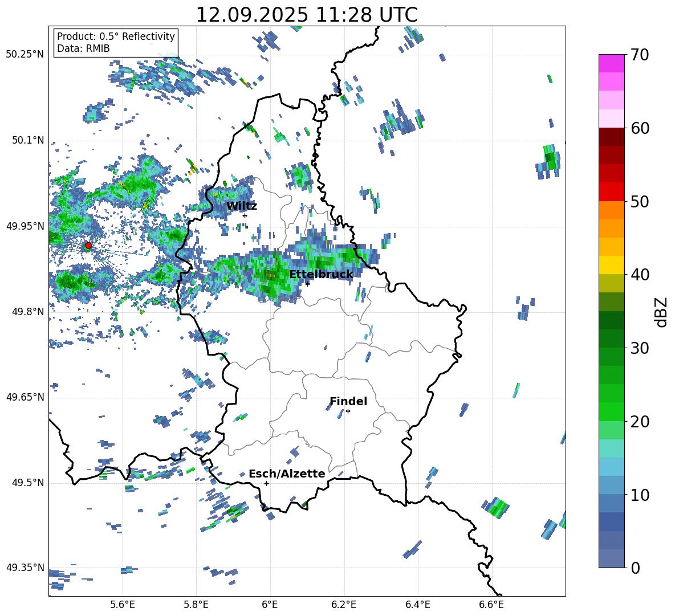The height and width of the screenshot is (616, 675).
Task: Click the 60 tick on the colorbar
Action: coord(640,128)
